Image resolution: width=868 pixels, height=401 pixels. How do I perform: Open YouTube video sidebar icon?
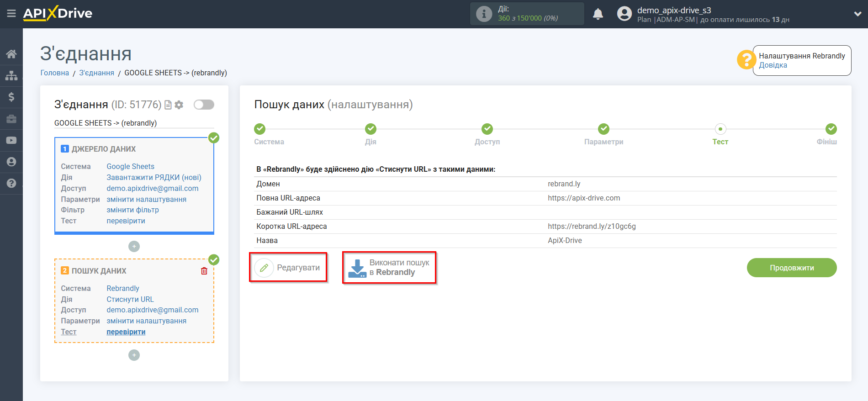[x=11, y=140]
